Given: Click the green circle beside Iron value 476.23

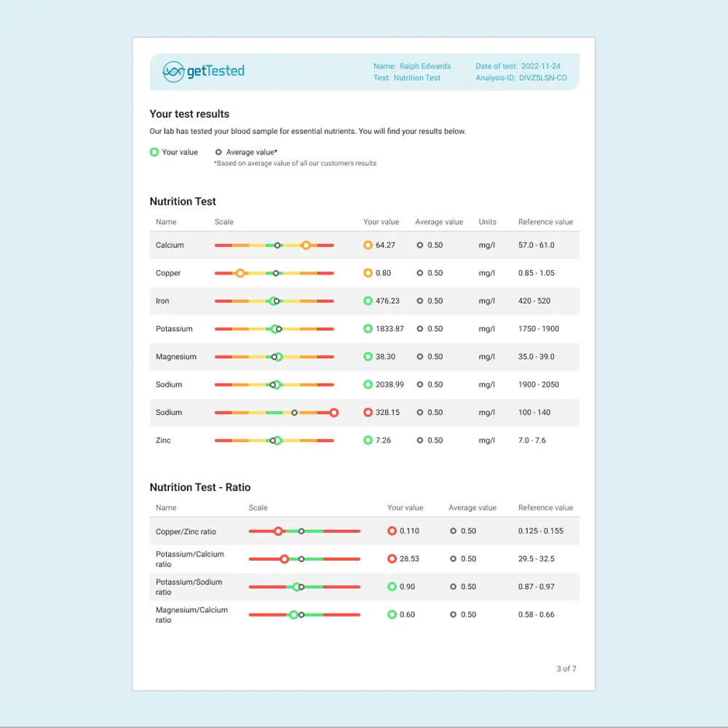Looking at the screenshot, I should 368,301.
